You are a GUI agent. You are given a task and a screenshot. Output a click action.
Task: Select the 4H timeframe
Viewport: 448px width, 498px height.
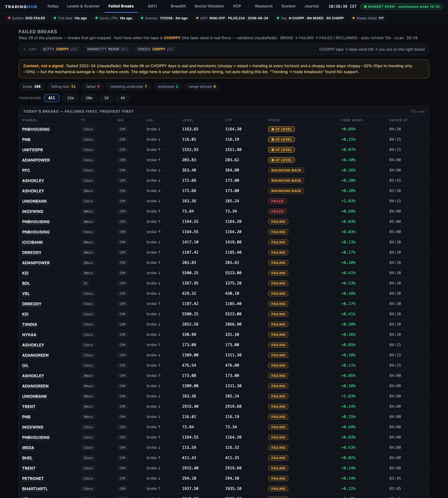click(x=123, y=98)
